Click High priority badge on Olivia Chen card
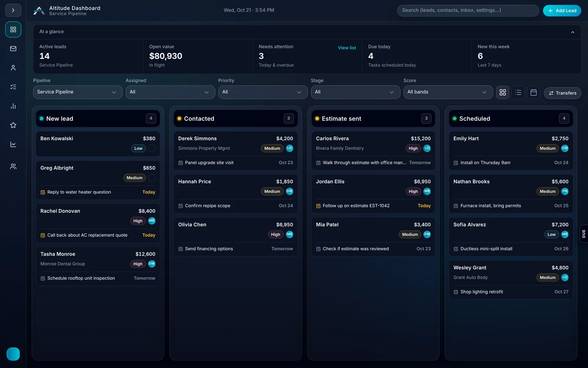 tap(276, 234)
